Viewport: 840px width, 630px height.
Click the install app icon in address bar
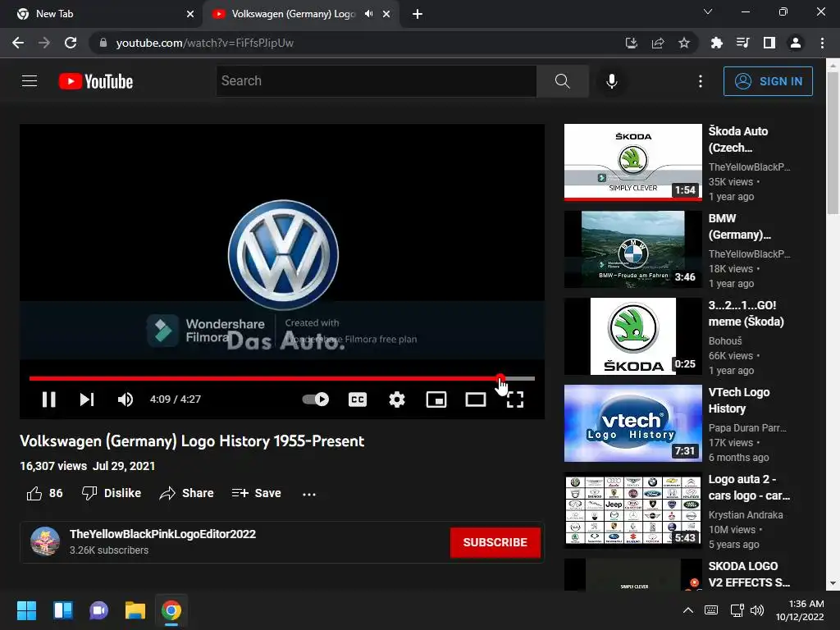pos(632,43)
